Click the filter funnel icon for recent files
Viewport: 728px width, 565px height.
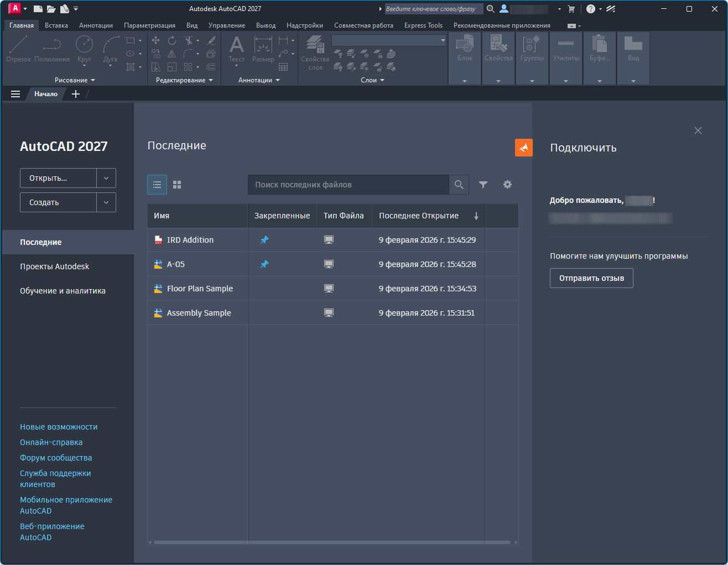pos(483,185)
